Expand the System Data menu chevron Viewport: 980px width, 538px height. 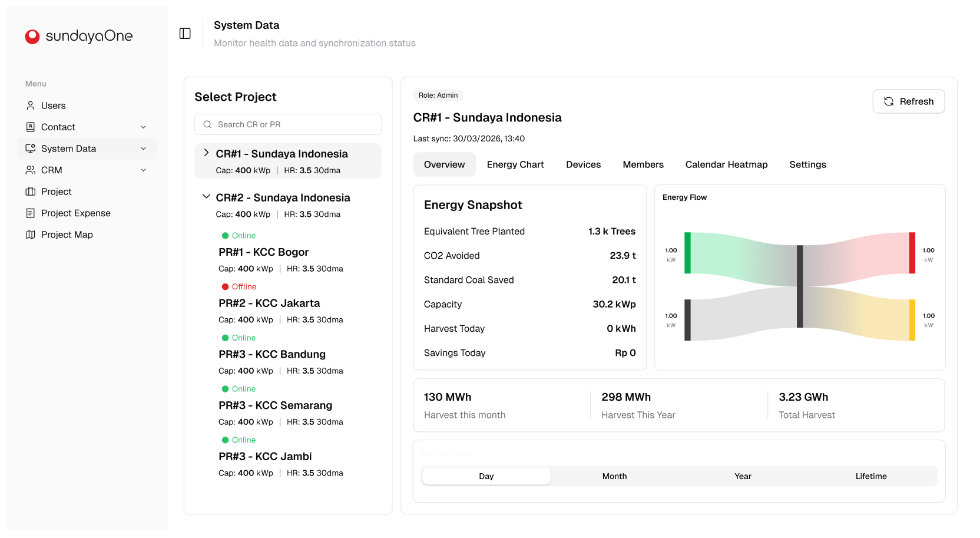pos(143,148)
